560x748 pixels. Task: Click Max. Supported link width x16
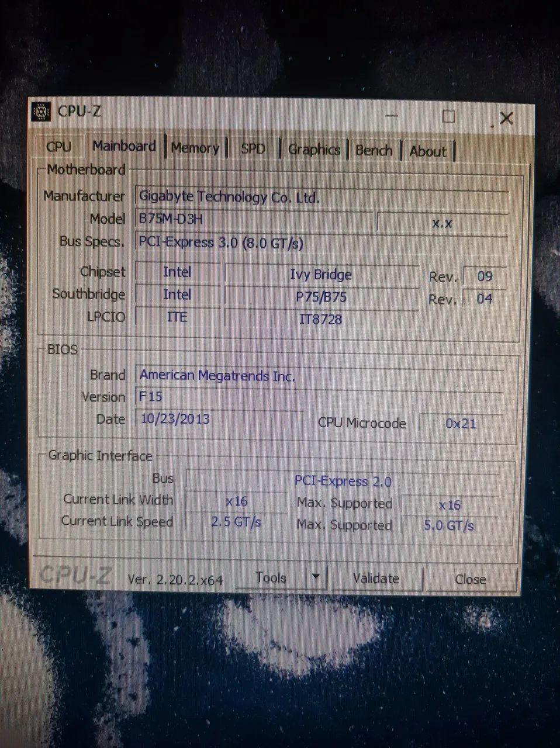450,505
